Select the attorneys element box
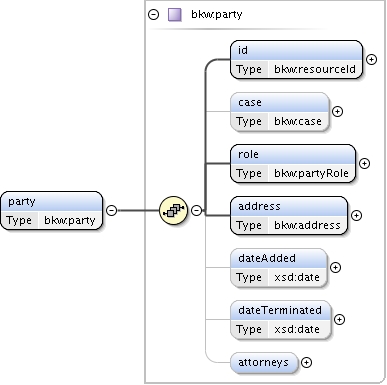This screenshot has height=385, width=387. pos(264,362)
